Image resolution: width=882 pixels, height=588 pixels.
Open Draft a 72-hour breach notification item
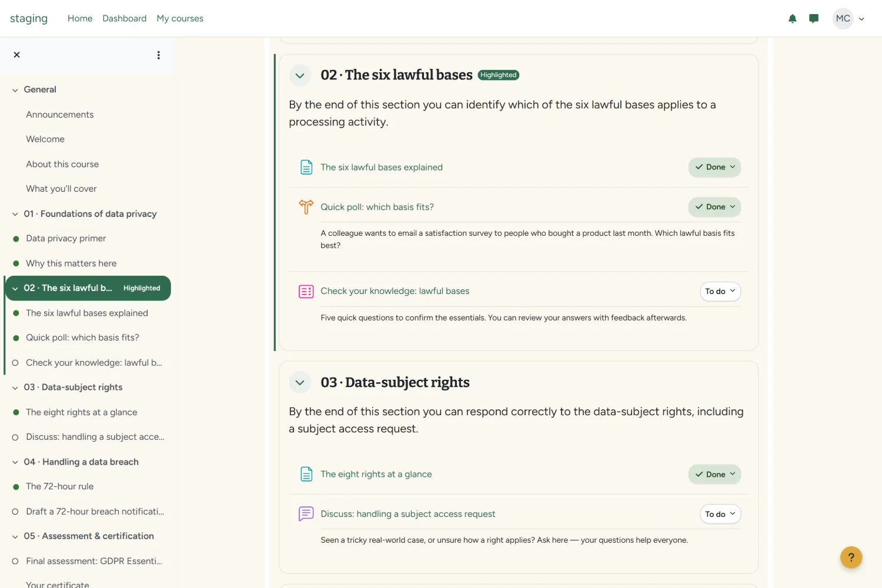click(x=95, y=512)
